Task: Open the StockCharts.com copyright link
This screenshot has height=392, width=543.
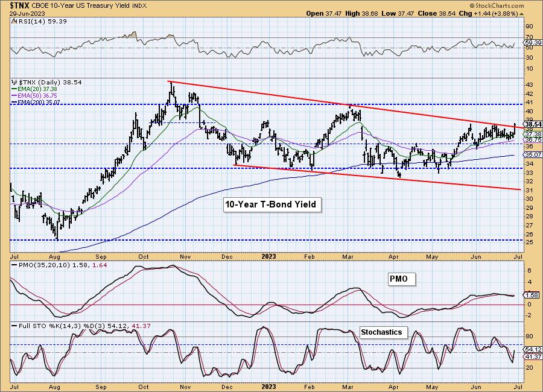Action: (x=497, y=5)
